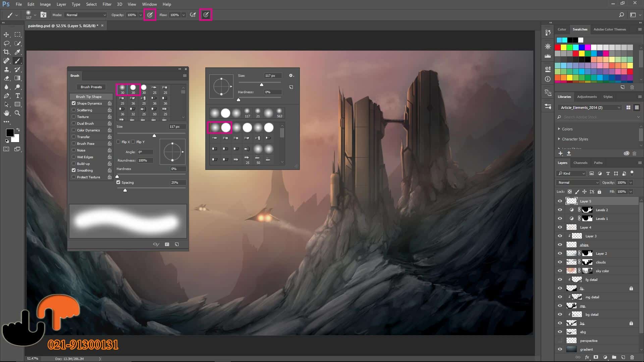
Task: Open Brush panel flyout menu
Action: pyautogui.click(x=184, y=76)
